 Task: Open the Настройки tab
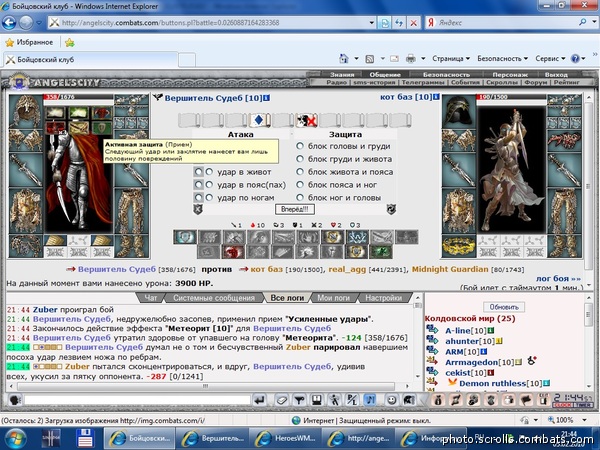(384, 298)
